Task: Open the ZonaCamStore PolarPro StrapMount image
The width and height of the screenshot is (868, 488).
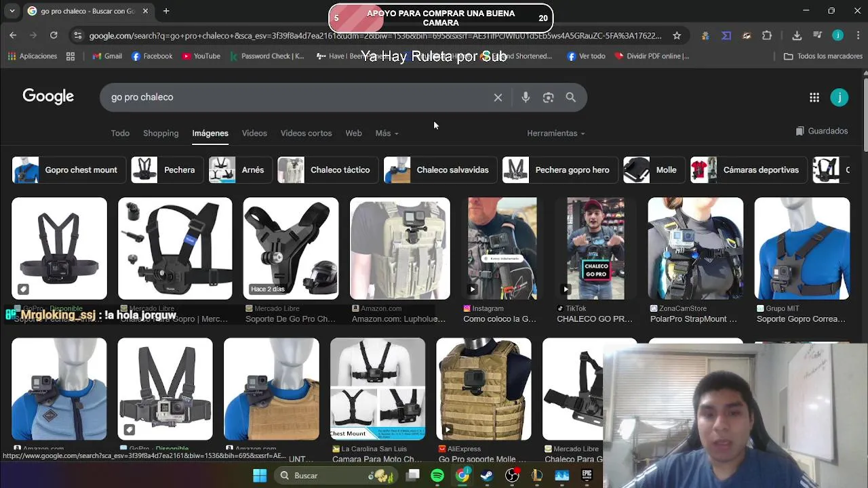Action: point(696,248)
